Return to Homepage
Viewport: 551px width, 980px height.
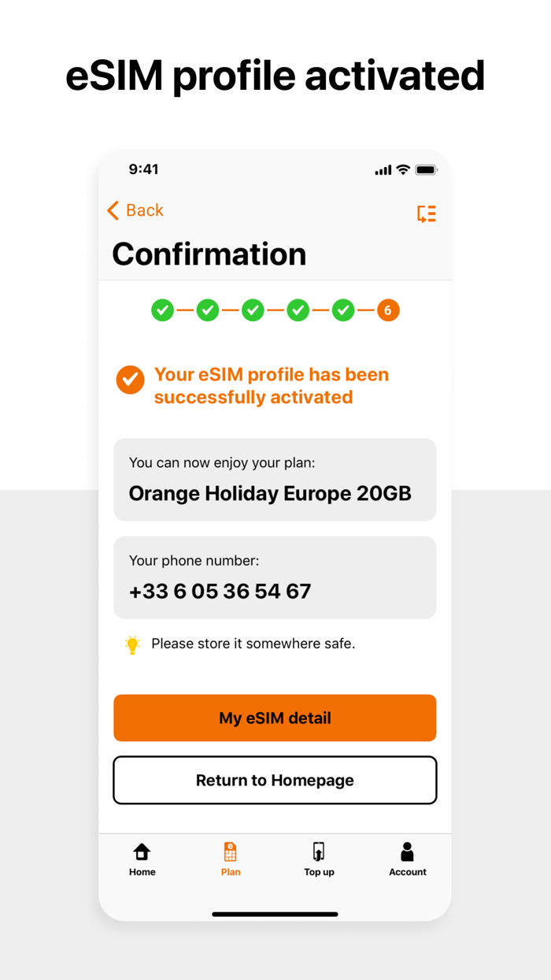click(x=275, y=780)
